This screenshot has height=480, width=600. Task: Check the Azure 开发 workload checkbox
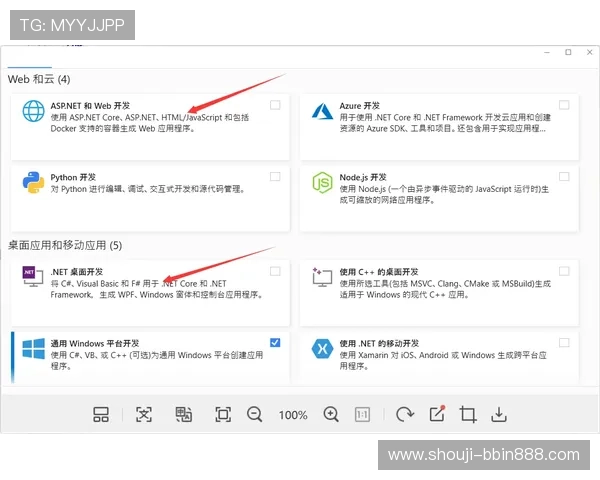(564, 105)
